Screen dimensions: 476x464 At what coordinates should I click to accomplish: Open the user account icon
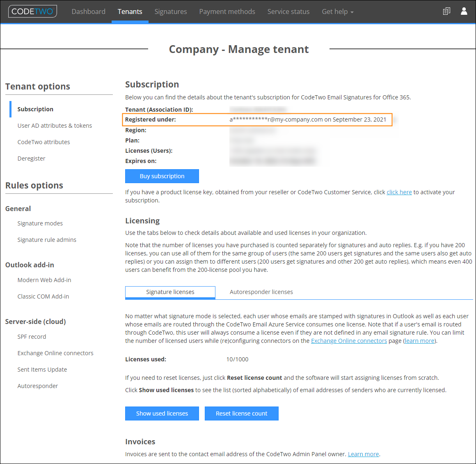click(x=464, y=11)
